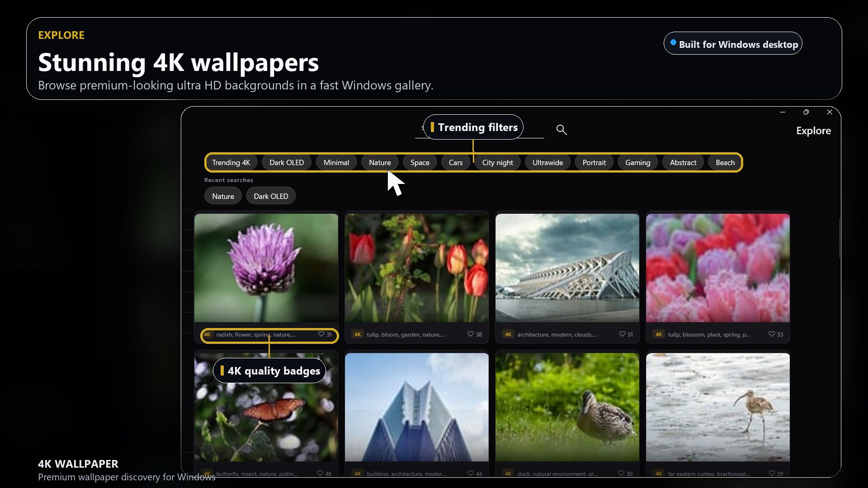Image resolution: width=868 pixels, height=488 pixels.
Task: Like the tulip blossom plant wallpaper heart
Action: [x=772, y=334]
